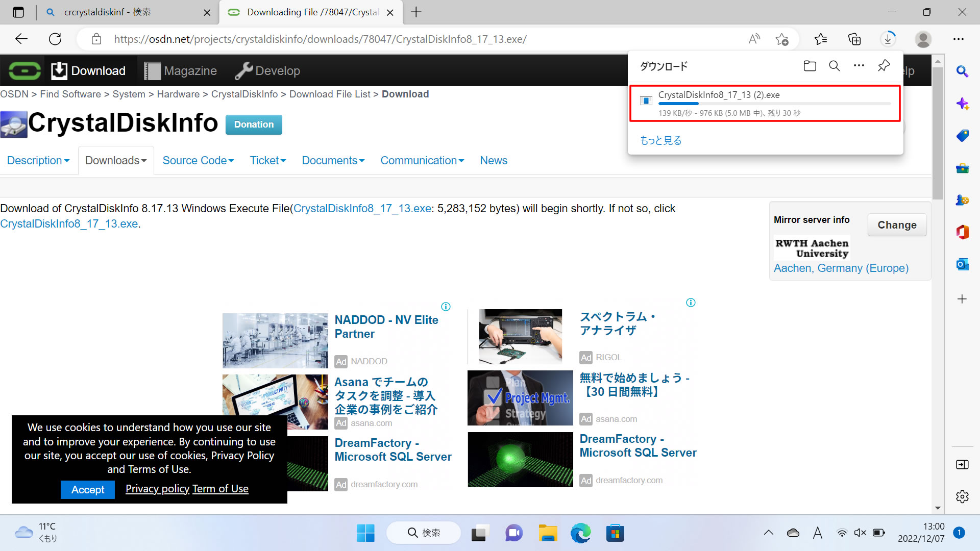980x551 pixels.
Task: Go back to the previous page
Action: click(21, 39)
